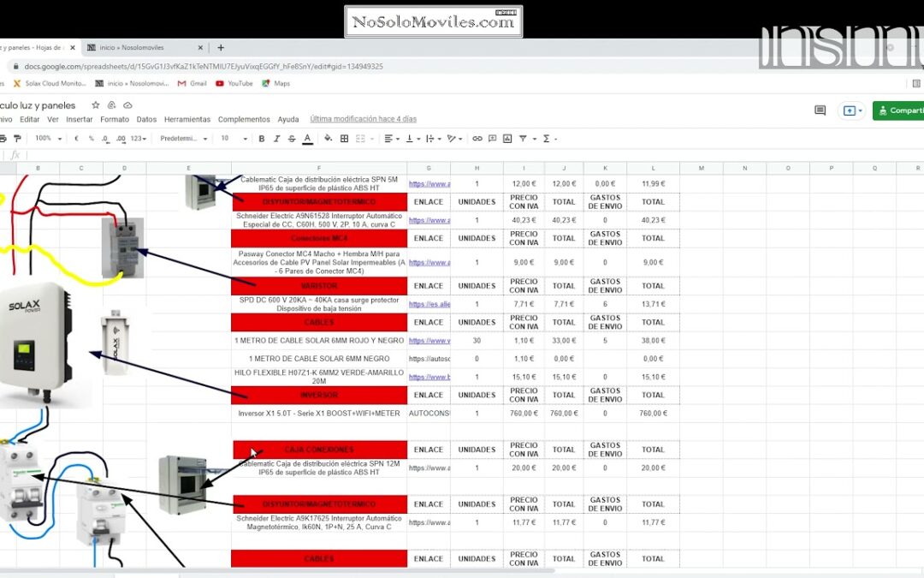Open link for HILO FLEXIBLE H07Z1-K row
924x578 pixels.
coord(429,377)
